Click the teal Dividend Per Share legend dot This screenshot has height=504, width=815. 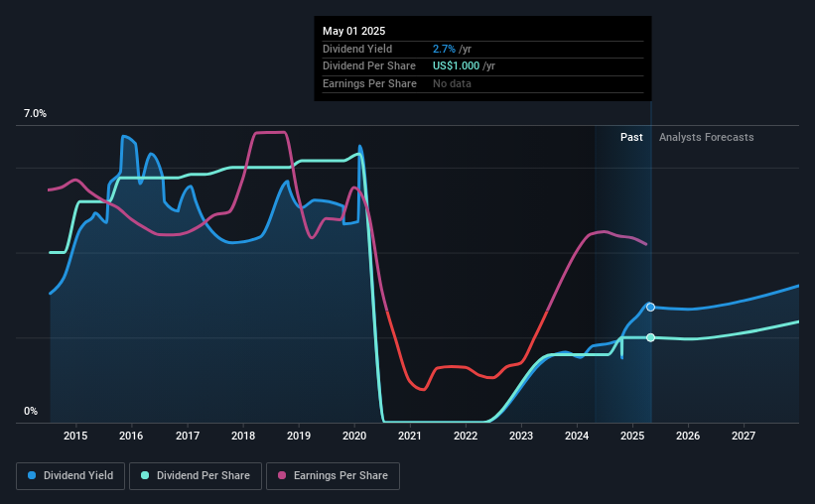(x=145, y=475)
